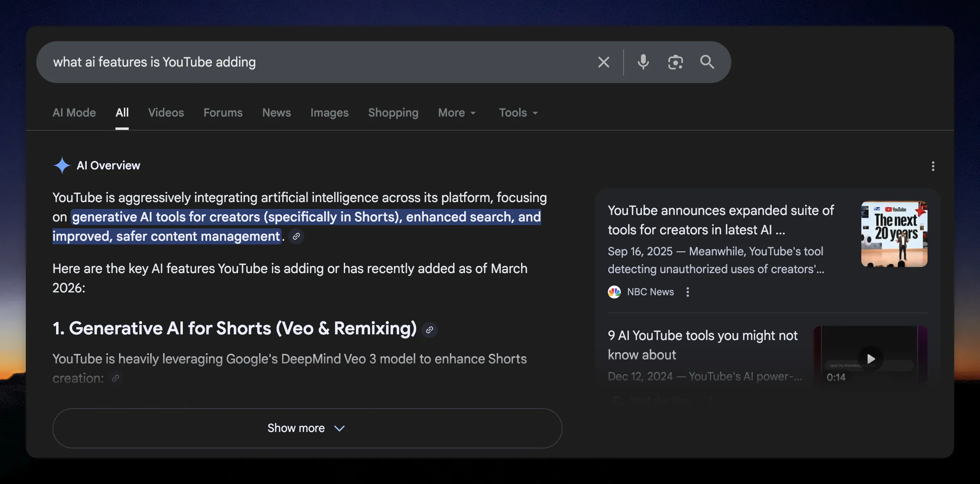Click the 'AI Overview' label text

pyautogui.click(x=108, y=165)
